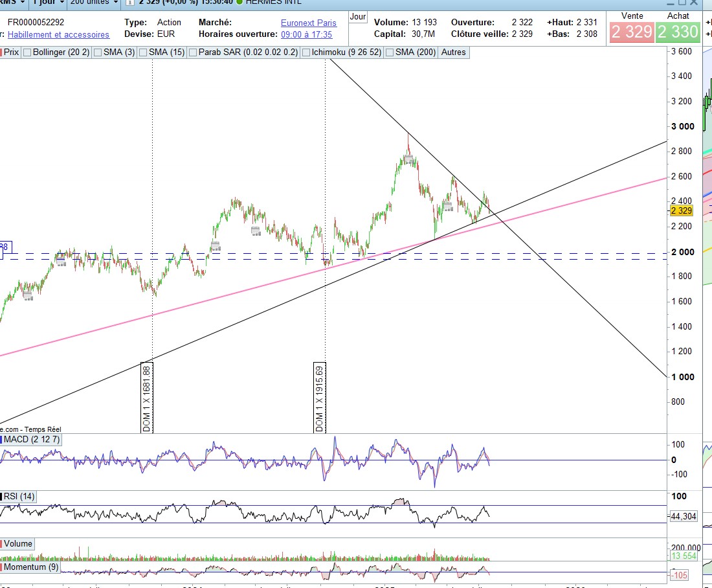Click the blue color swatch beside MACD
The width and height of the screenshot is (712, 588).
pos(1,440)
